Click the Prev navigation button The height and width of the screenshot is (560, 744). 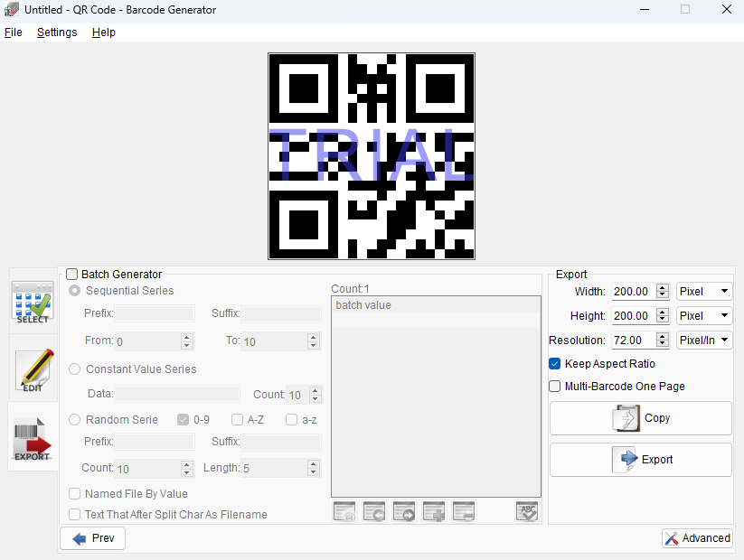pos(93,538)
